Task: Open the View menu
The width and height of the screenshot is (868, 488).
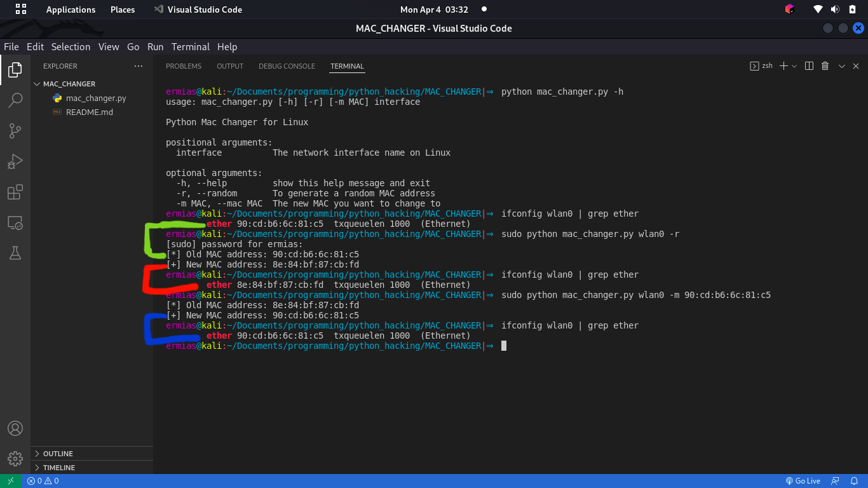Action: pos(109,47)
